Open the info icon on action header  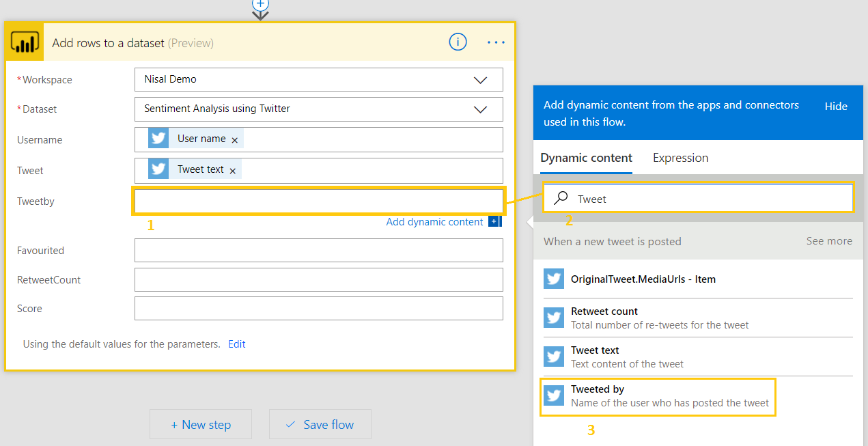click(458, 42)
